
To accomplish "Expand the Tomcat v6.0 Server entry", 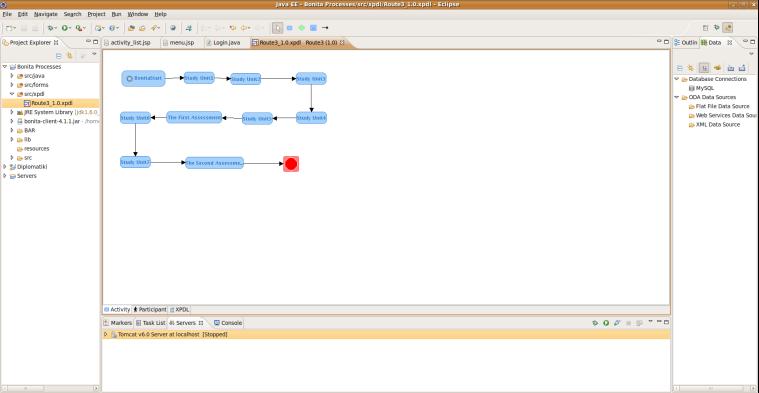I will (106, 334).
